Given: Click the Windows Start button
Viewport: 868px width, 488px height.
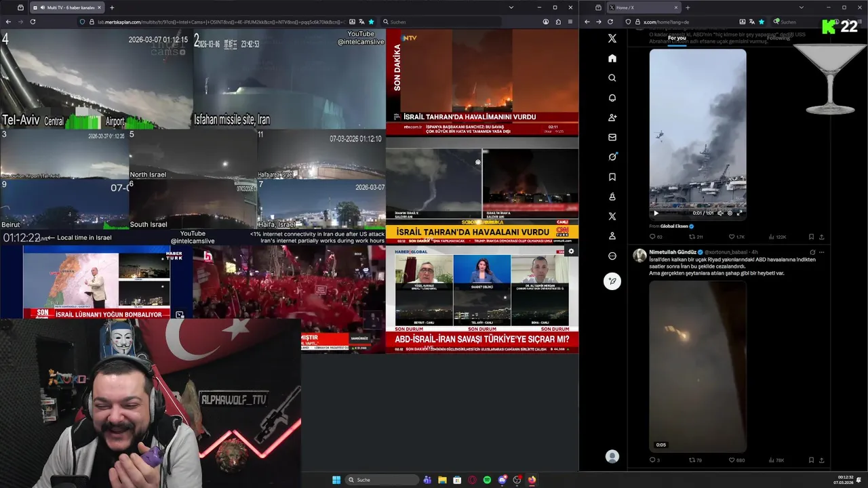Looking at the screenshot, I should [336, 480].
